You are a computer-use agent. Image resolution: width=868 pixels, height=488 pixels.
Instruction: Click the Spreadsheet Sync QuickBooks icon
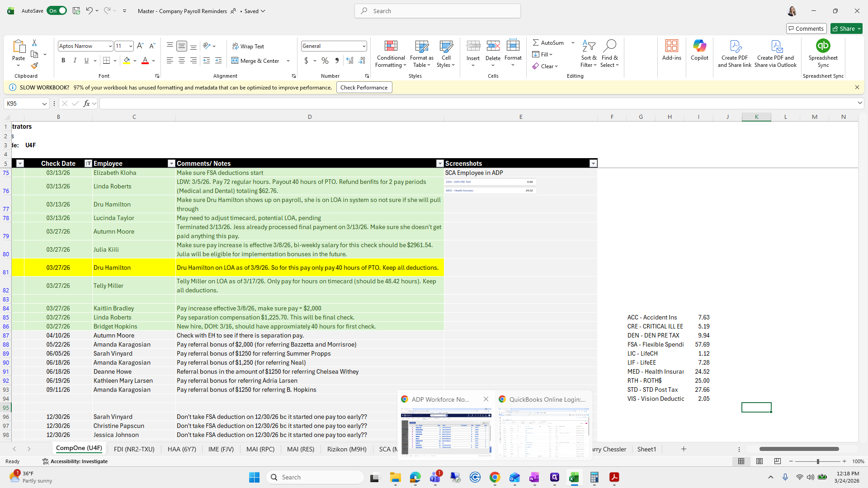coord(823,46)
